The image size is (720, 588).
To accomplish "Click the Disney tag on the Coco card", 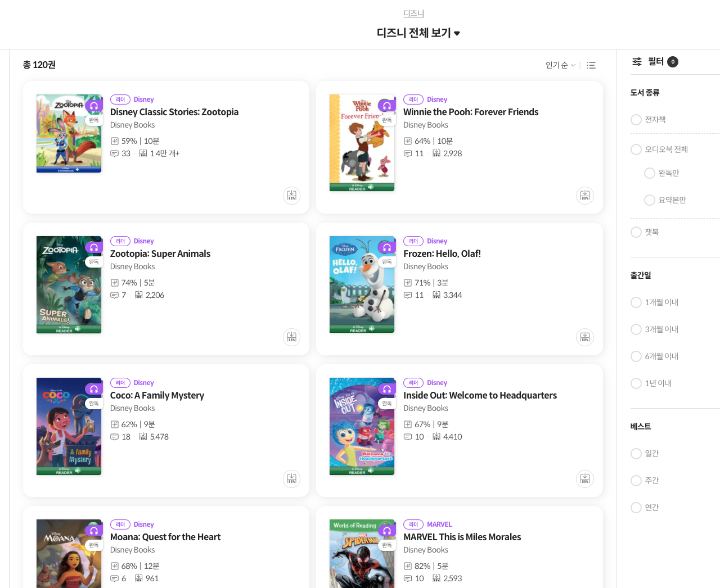I will pyautogui.click(x=143, y=383).
